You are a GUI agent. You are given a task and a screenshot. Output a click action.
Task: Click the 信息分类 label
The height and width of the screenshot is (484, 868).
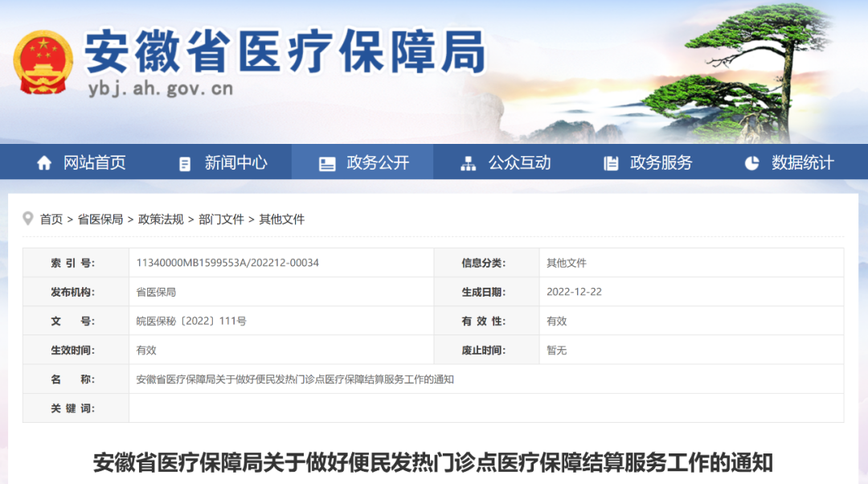coord(484,262)
